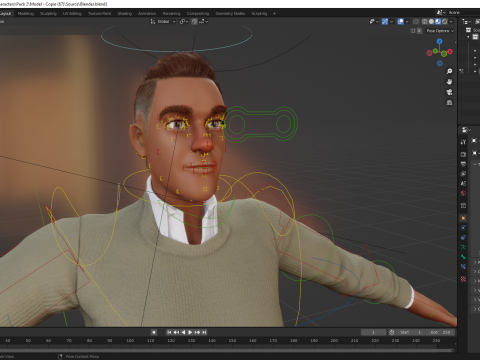Viewport: 480px width, 360px height.
Task: Open the Bone properties tab icon
Action: (x=463, y=257)
